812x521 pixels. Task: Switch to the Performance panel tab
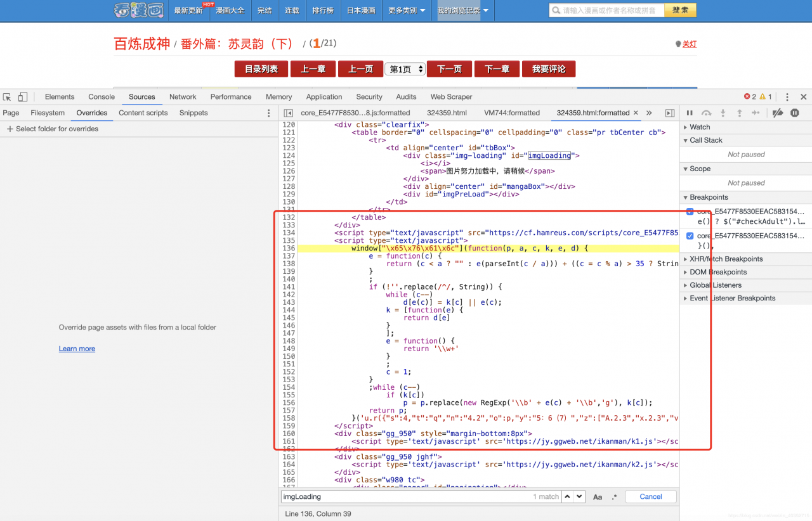pyautogui.click(x=231, y=97)
